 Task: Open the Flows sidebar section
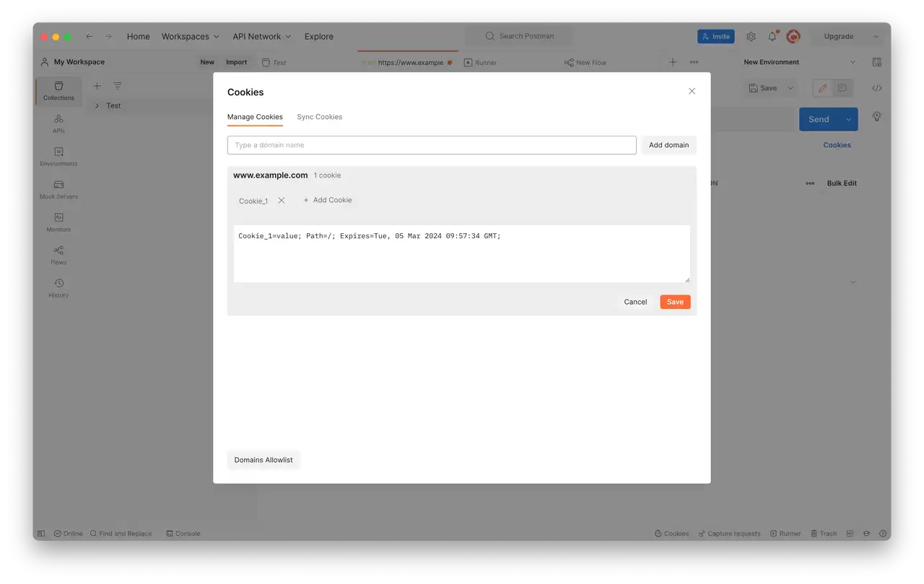pyautogui.click(x=58, y=256)
